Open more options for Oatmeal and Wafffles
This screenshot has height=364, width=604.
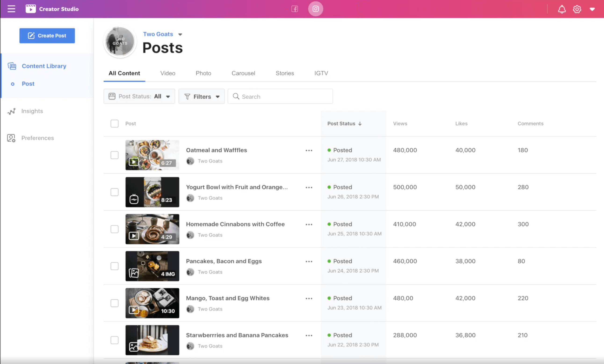(309, 150)
